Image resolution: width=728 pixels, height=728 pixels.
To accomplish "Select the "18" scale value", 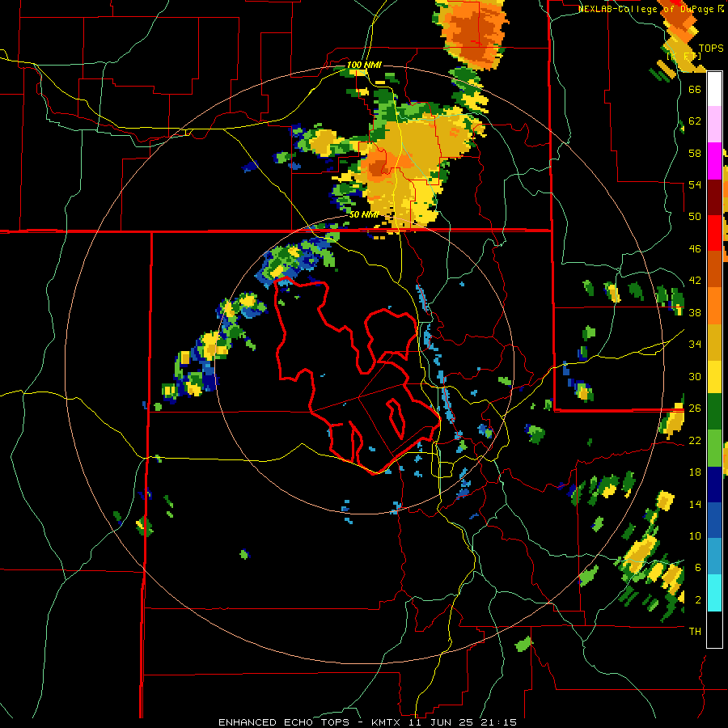I will (x=695, y=472).
